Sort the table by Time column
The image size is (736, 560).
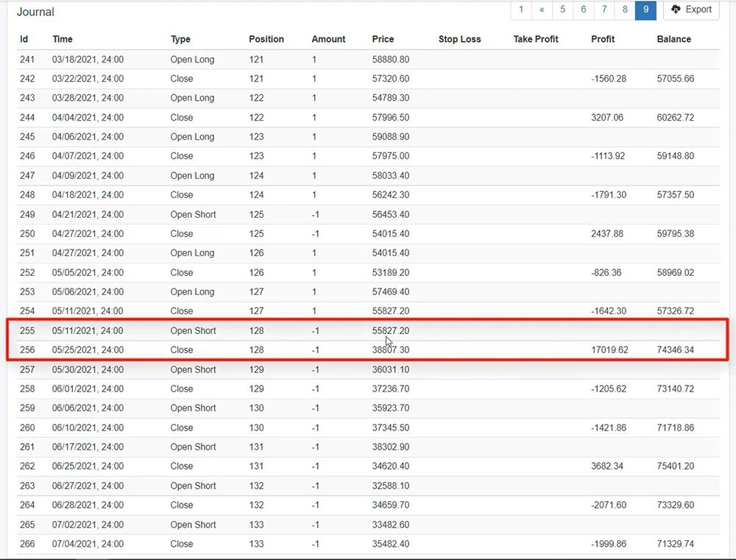pyautogui.click(x=62, y=39)
